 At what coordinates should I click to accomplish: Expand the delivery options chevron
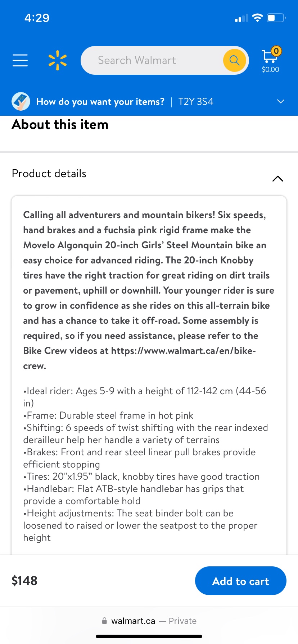click(281, 101)
